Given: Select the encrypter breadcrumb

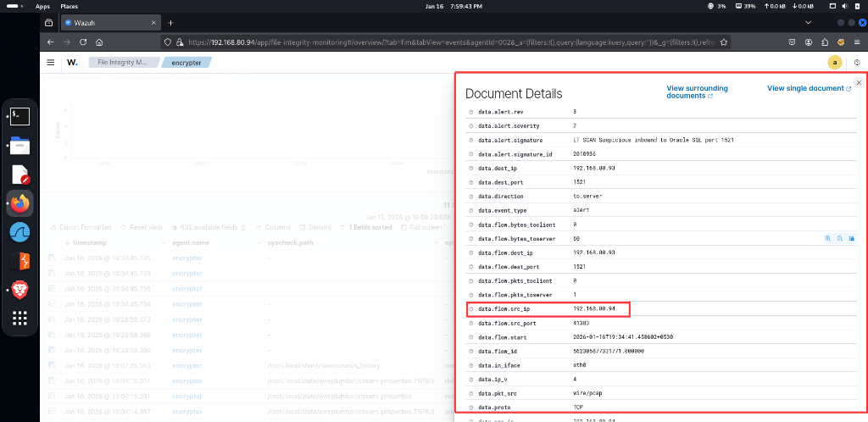Looking at the screenshot, I should pos(186,63).
